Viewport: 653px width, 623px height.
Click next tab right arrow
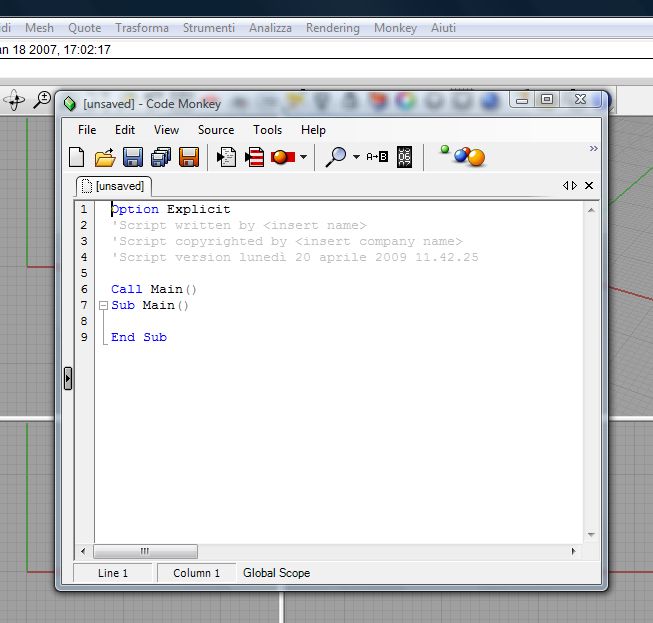[575, 185]
